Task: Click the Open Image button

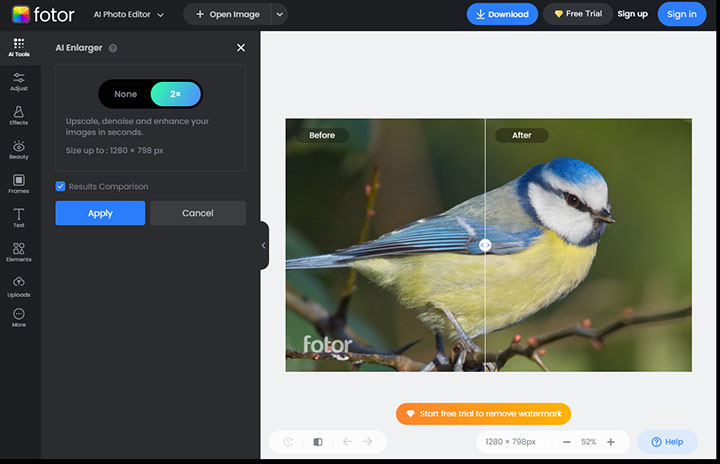Action: pyautogui.click(x=228, y=15)
